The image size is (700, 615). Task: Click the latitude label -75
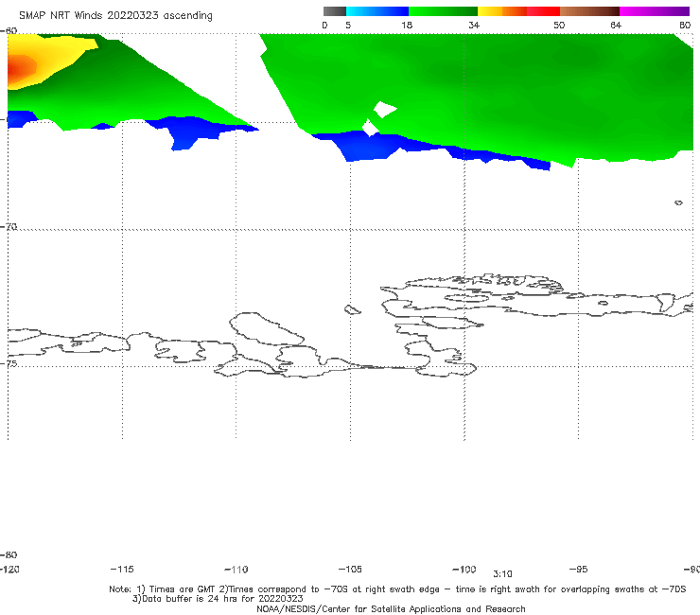(x=9, y=363)
